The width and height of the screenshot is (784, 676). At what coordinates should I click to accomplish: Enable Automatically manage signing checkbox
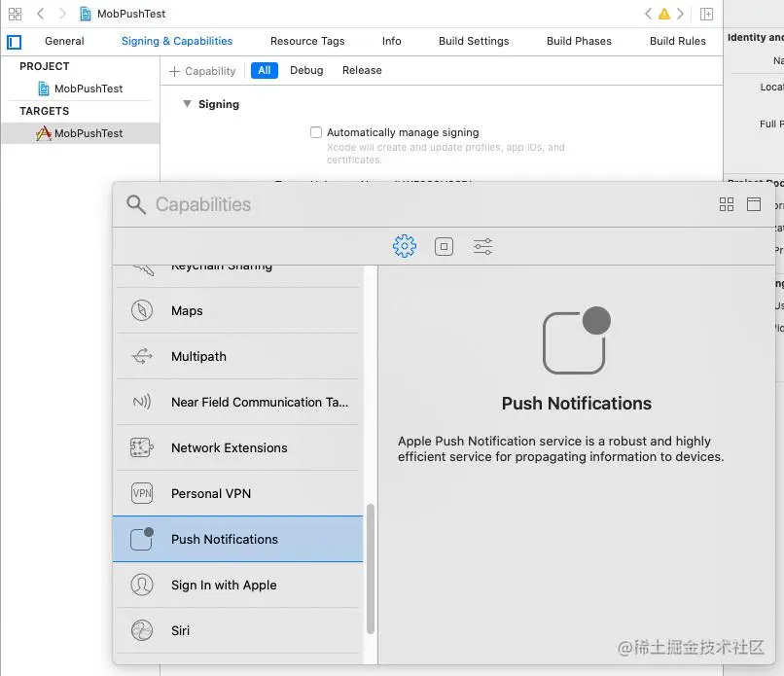tap(316, 132)
